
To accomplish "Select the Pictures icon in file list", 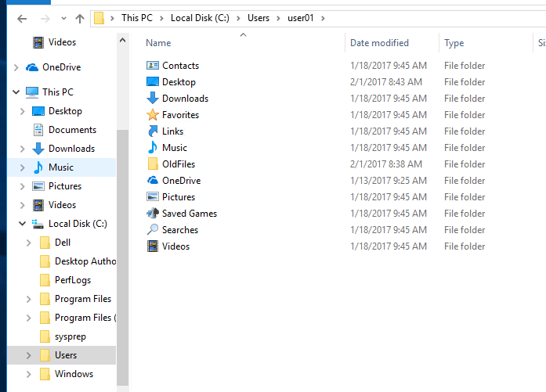I will click(x=153, y=196).
